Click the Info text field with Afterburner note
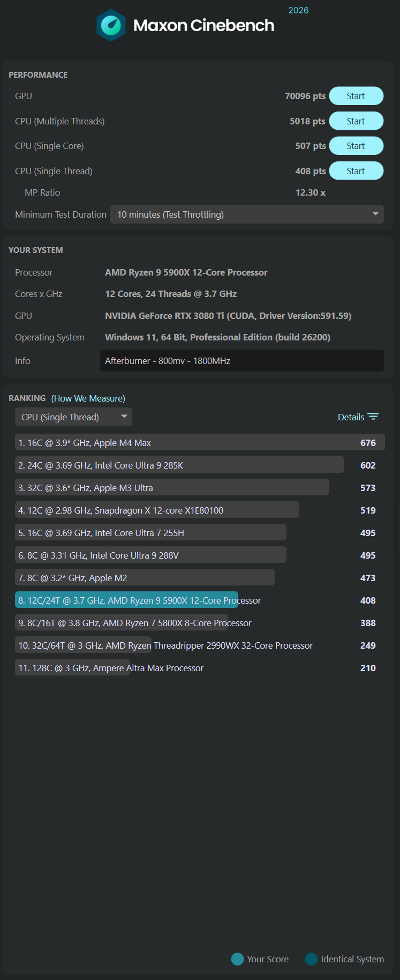This screenshot has height=980, width=400. coord(242,361)
